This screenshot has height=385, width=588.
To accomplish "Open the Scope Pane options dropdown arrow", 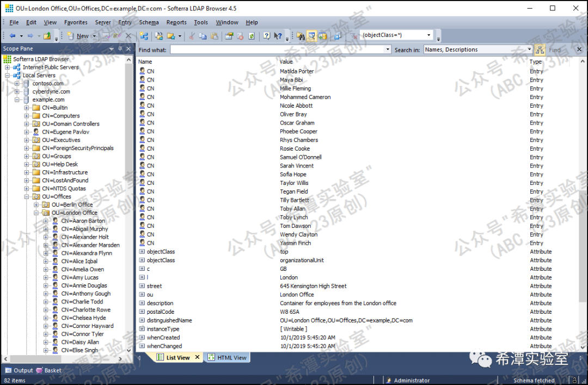I will pyautogui.click(x=112, y=49).
